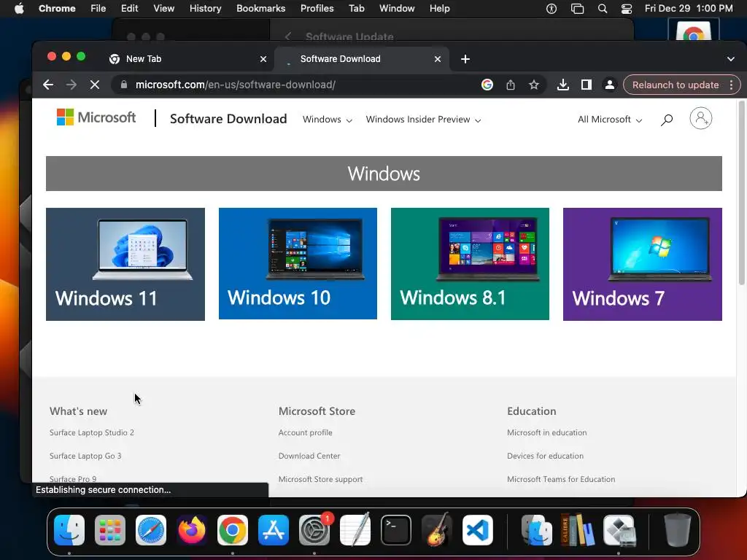
Task: Open the Profiles menu
Action: click(x=317, y=9)
